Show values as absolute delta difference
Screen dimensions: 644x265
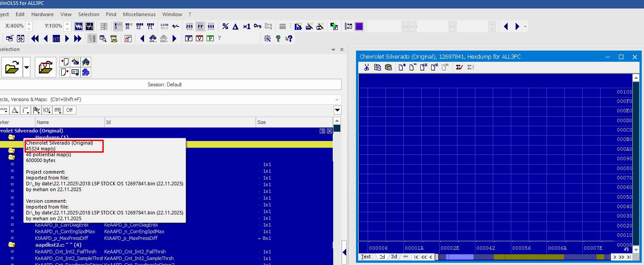(x=236, y=26)
